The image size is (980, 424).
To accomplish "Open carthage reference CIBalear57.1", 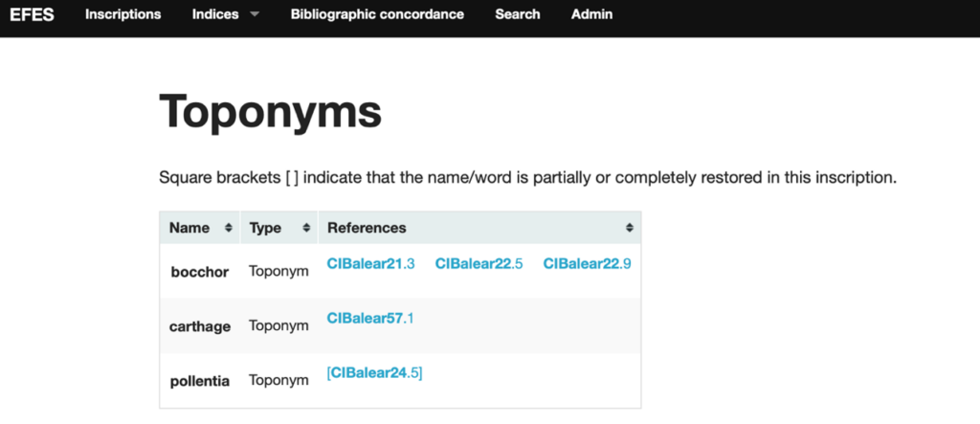I will tap(370, 319).
